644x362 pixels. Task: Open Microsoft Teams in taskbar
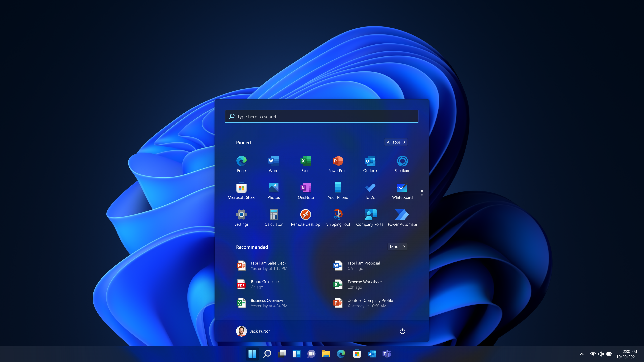pyautogui.click(x=386, y=354)
